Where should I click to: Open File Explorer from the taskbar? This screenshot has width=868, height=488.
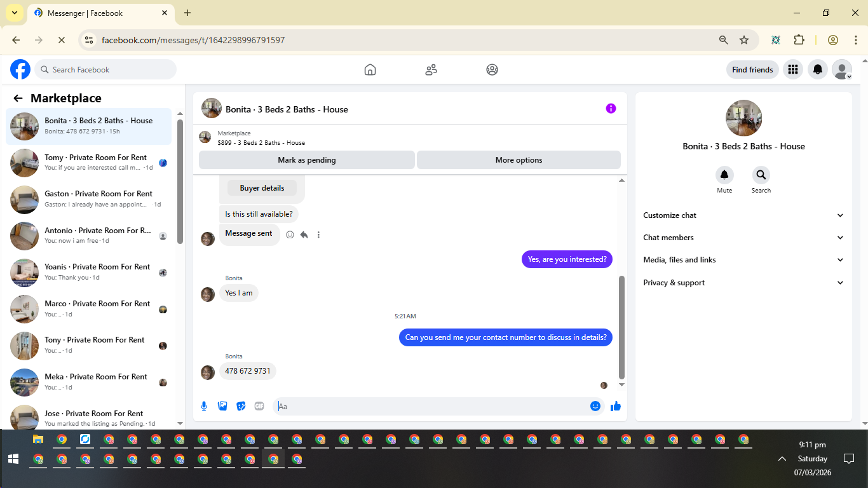coord(38,439)
